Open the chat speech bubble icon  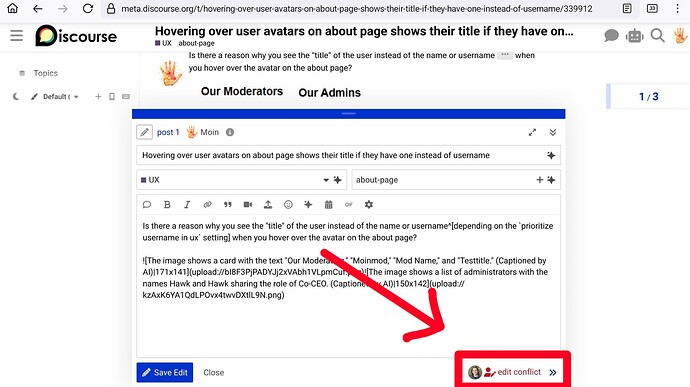611,36
